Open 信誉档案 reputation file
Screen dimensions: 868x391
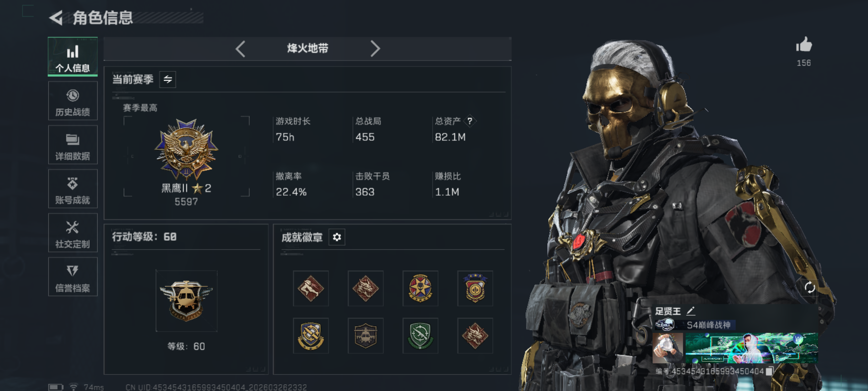73,277
